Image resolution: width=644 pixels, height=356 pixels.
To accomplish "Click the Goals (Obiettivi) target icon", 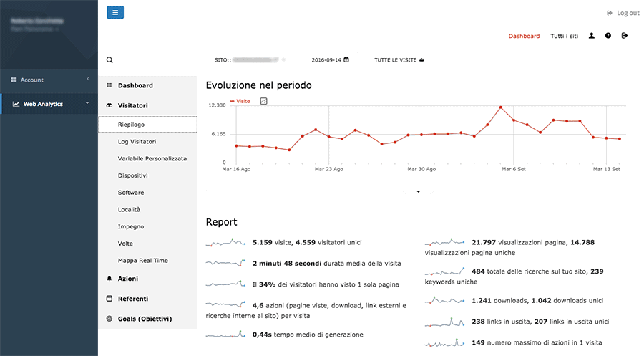I will (x=109, y=318).
